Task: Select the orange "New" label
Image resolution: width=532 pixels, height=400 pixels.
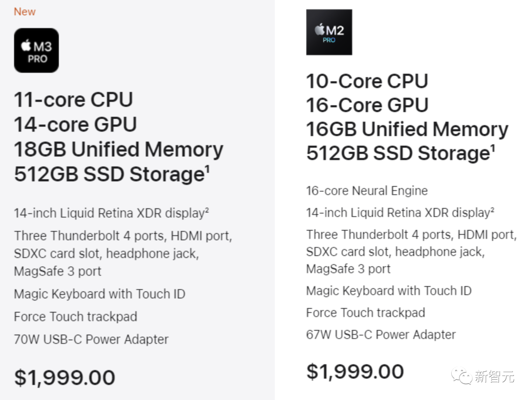Action: point(25,12)
